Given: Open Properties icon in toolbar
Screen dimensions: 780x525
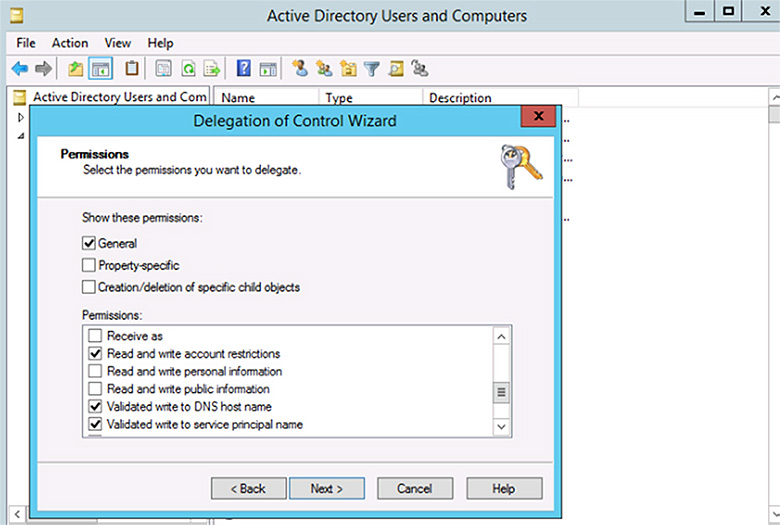Looking at the screenshot, I should point(163,69).
